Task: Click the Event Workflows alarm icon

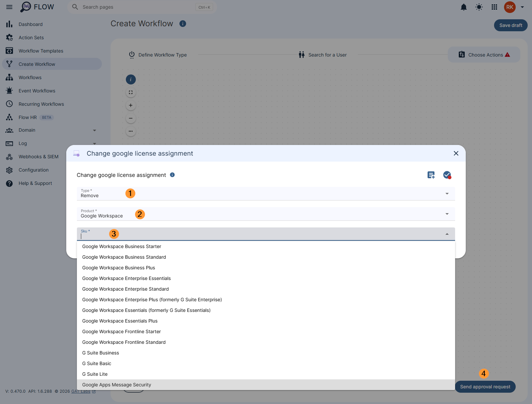Action: 9,91
